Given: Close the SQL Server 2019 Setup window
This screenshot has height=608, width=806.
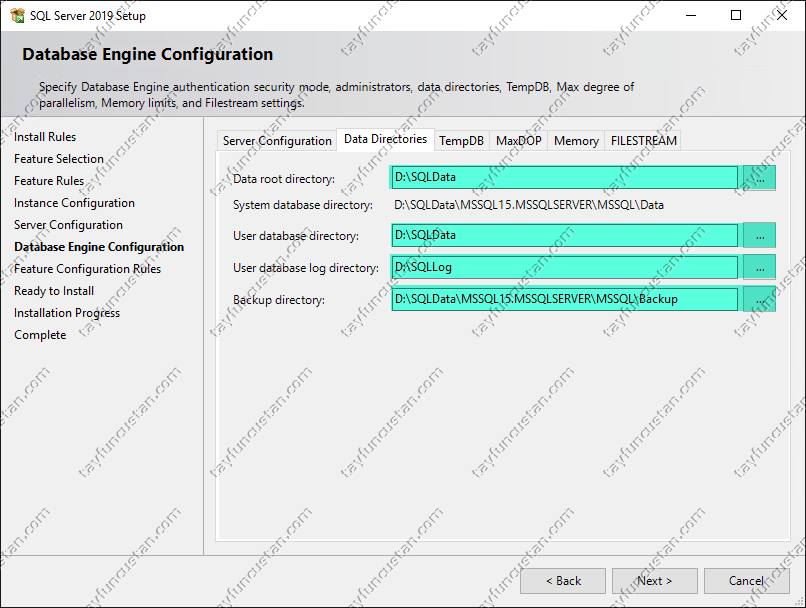Looking at the screenshot, I should click(x=782, y=15).
